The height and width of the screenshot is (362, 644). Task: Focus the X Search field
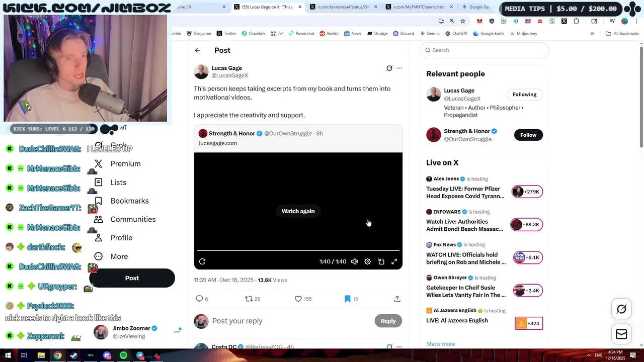tap(484, 50)
